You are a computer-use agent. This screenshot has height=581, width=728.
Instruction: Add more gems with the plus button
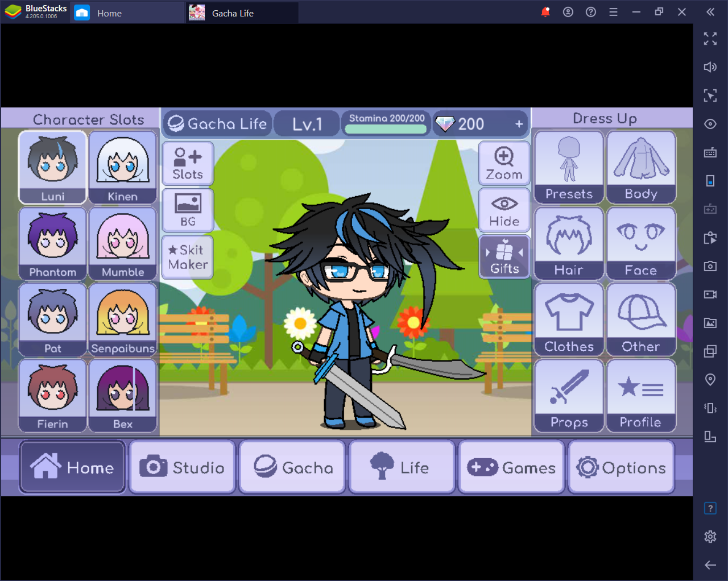519,124
